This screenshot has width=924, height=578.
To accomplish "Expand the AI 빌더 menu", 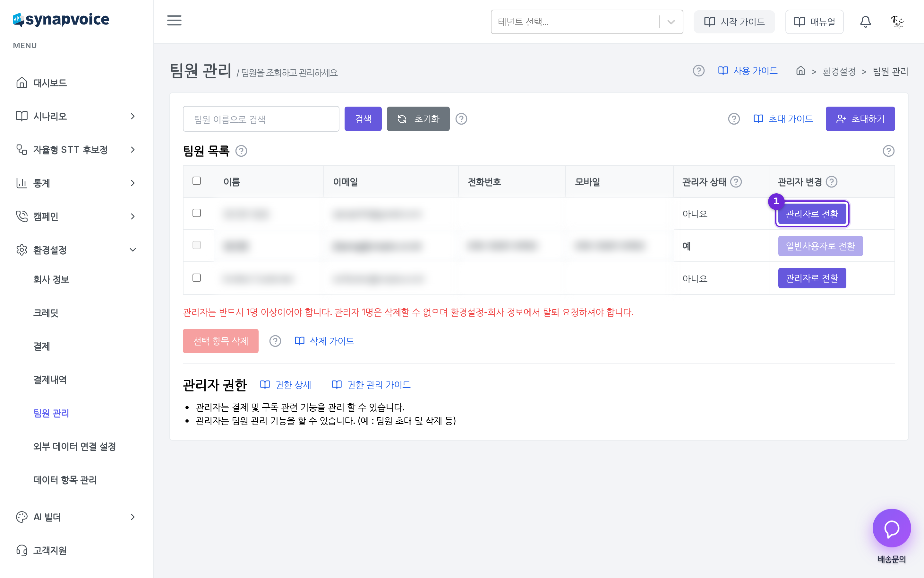I will pos(76,517).
